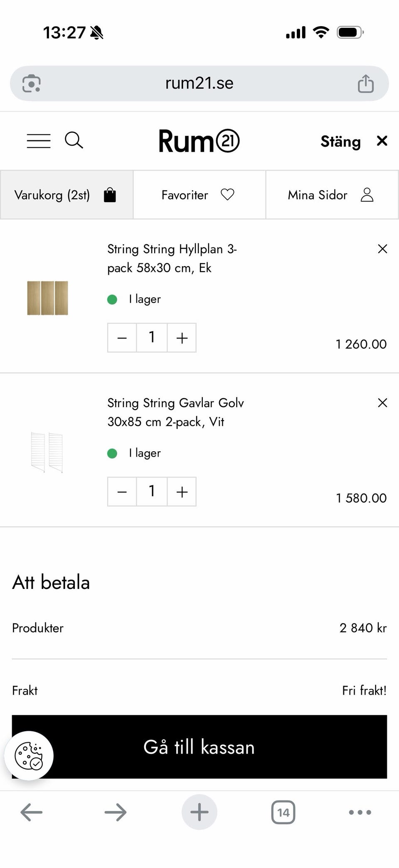Close the cart via Stäng
Screen dimensions: 399x868
pos(353,141)
